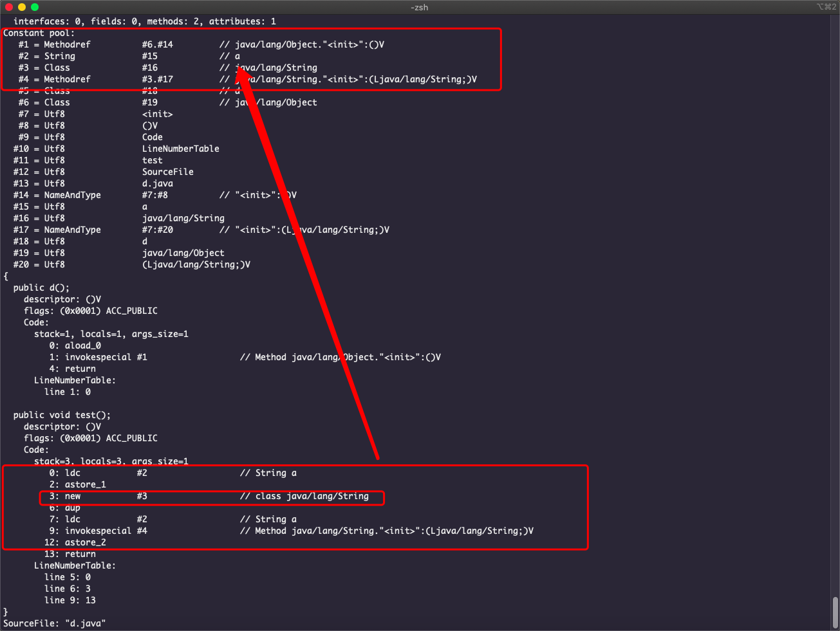The image size is (840, 631).
Task: Click the 'line 9: 13' entry
Action: click(x=70, y=600)
